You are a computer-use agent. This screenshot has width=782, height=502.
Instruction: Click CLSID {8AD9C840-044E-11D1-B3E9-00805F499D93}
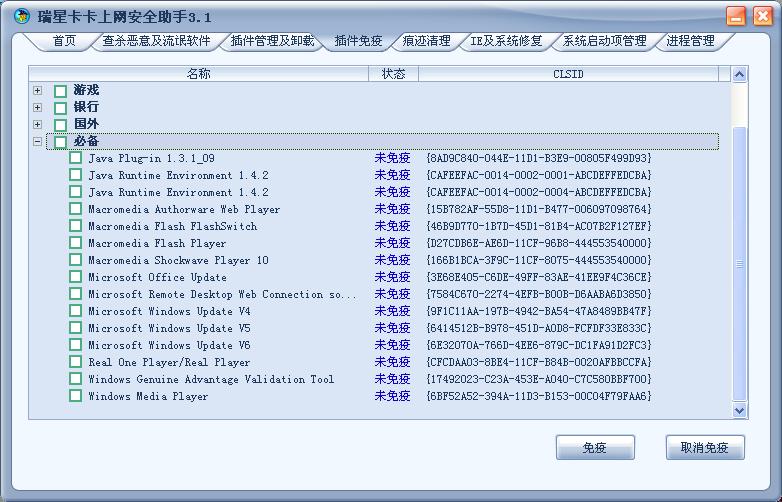pos(539,158)
